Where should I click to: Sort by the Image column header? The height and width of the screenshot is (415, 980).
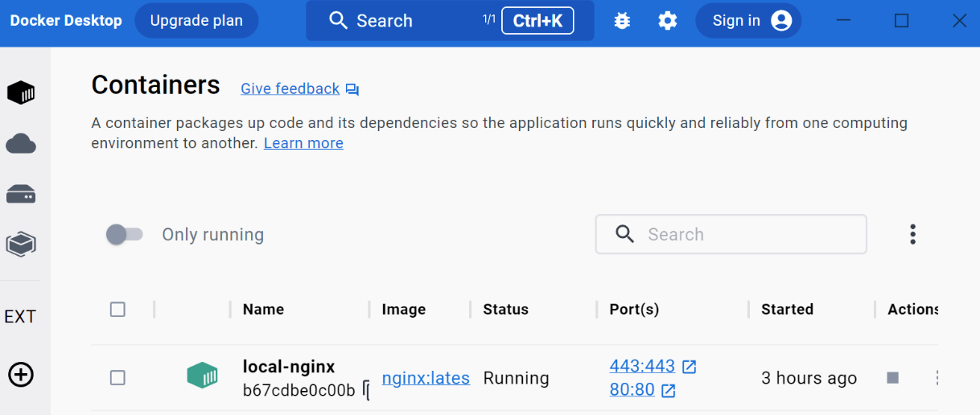pyautogui.click(x=404, y=309)
